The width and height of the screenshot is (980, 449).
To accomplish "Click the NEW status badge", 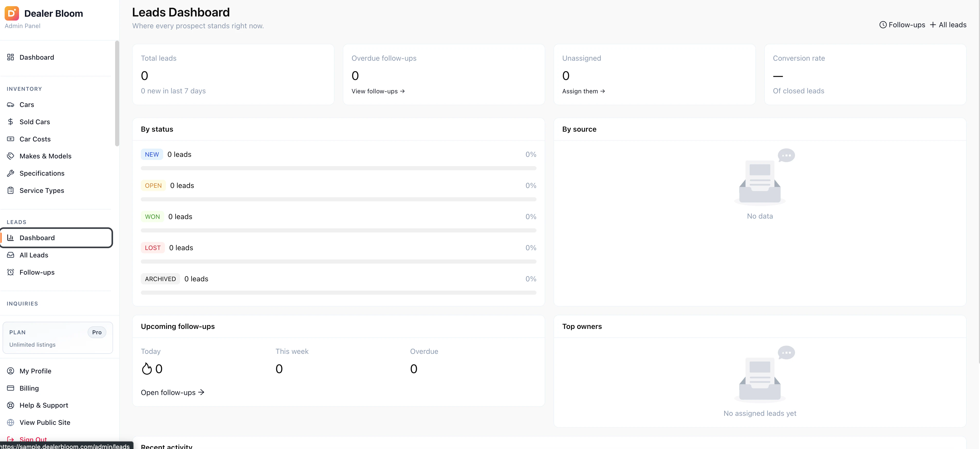I will (x=152, y=154).
